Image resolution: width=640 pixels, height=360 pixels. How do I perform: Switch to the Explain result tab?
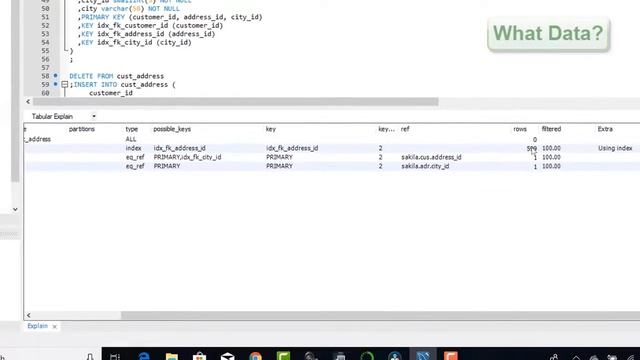(x=38, y=326)
